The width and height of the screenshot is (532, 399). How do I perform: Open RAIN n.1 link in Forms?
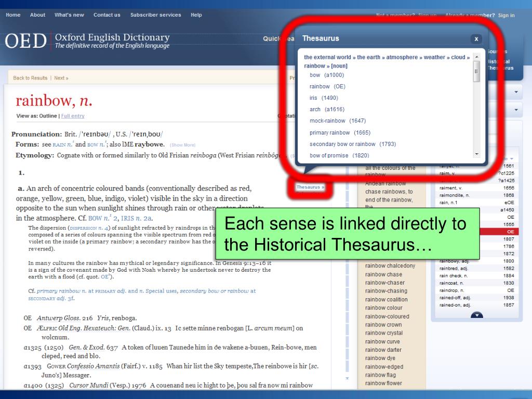[63, 144]
